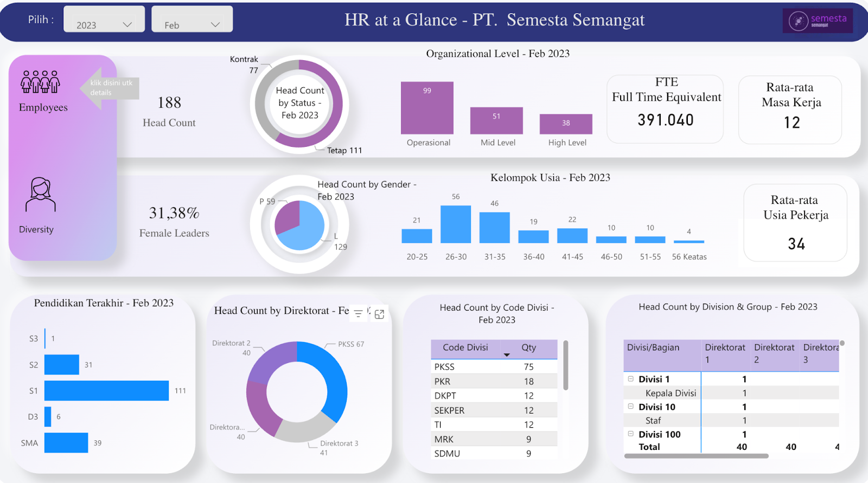The image size is (868, 483).
Task: Select the TI table row
Action: (x=494, y=424)
